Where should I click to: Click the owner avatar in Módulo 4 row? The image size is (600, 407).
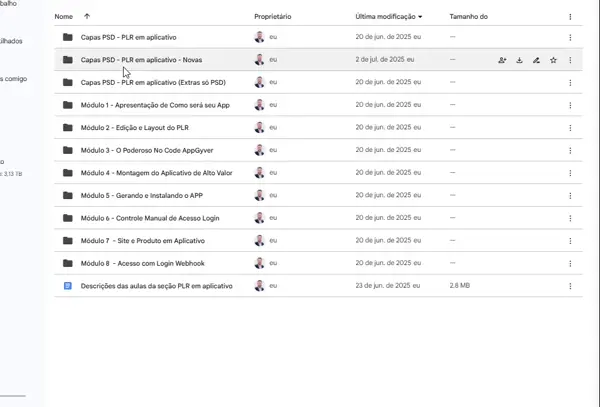260,173
